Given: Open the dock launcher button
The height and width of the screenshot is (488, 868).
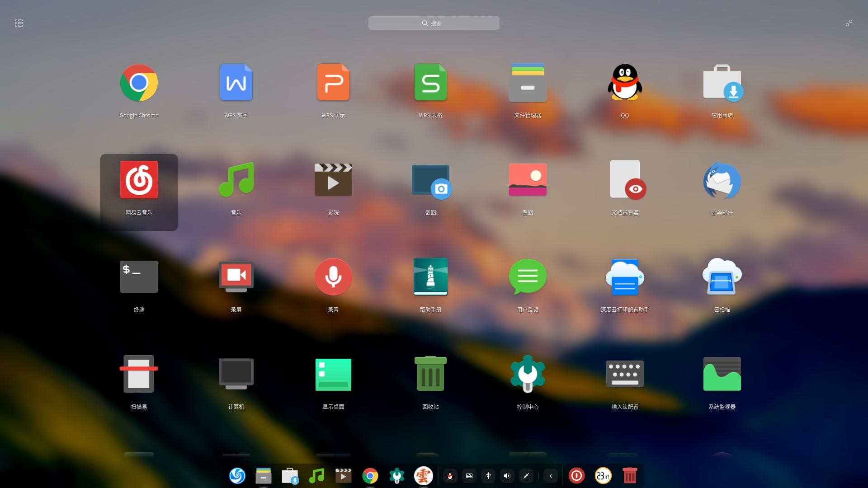Looking at the screenshot, I should (237, 476).
